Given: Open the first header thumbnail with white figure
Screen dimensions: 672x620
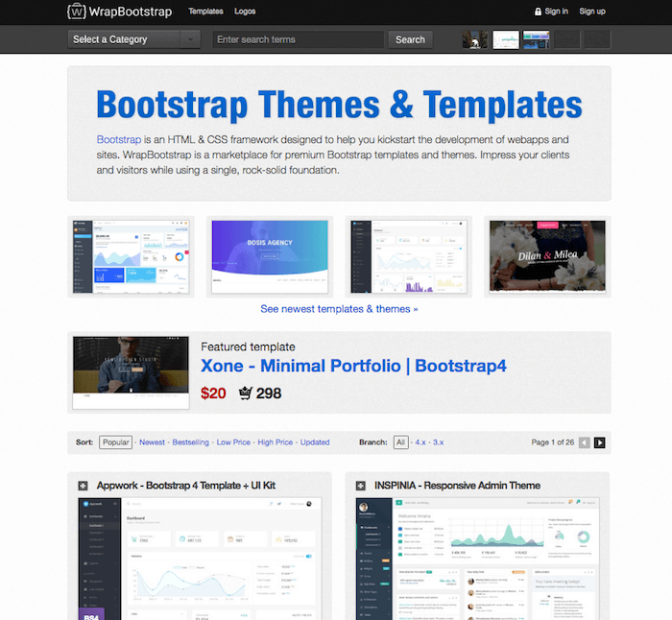Looking at the screenshot, I should (x=475, y=39).
